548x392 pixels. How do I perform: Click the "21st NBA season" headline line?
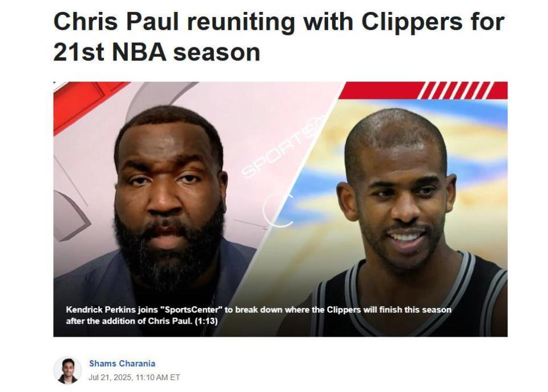tap(156, 52)
